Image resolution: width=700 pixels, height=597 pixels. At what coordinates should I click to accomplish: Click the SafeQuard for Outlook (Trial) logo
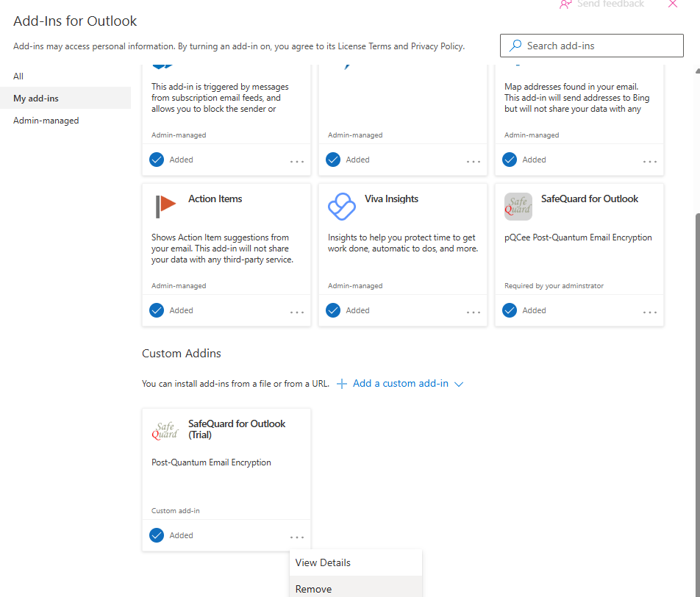click(x=165, y=431)
